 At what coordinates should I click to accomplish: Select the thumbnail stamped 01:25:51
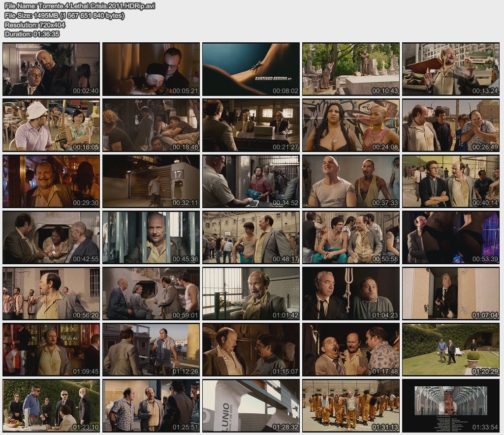coord(151,406)
